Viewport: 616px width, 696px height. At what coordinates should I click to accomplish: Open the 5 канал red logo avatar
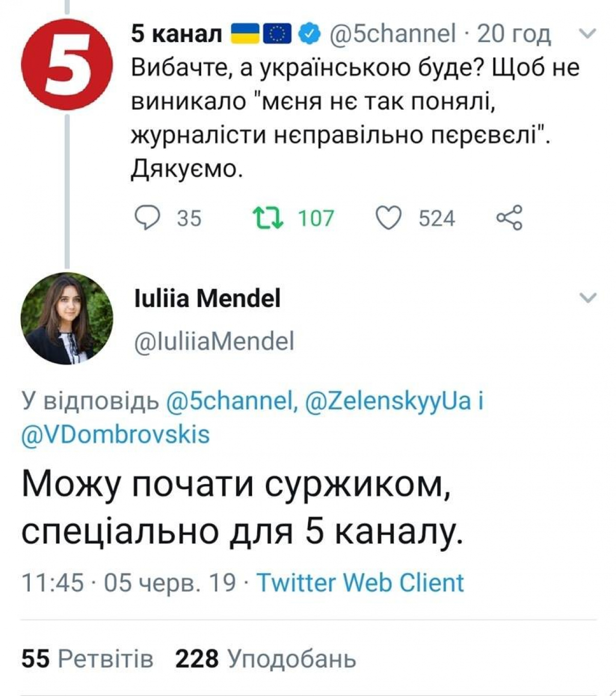point(67,65)
